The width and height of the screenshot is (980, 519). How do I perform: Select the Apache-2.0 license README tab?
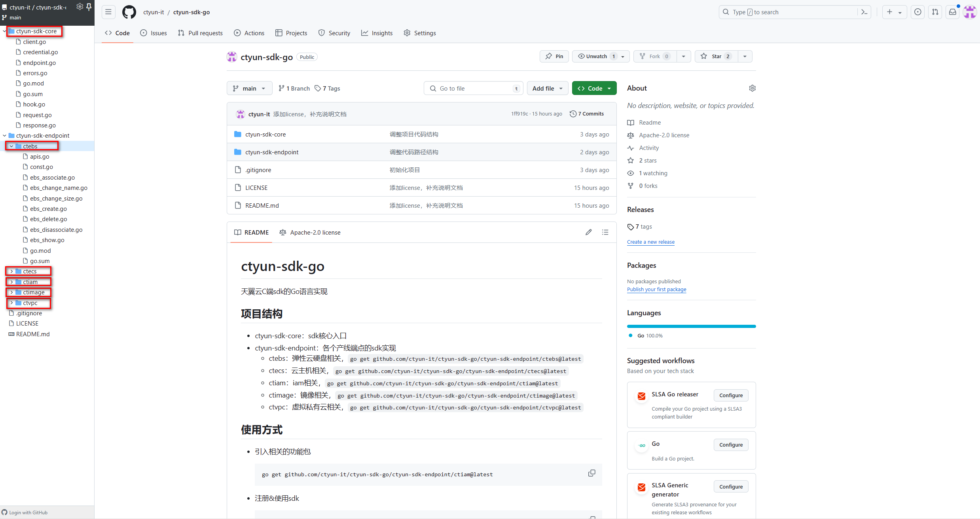[x=310, y=233]
